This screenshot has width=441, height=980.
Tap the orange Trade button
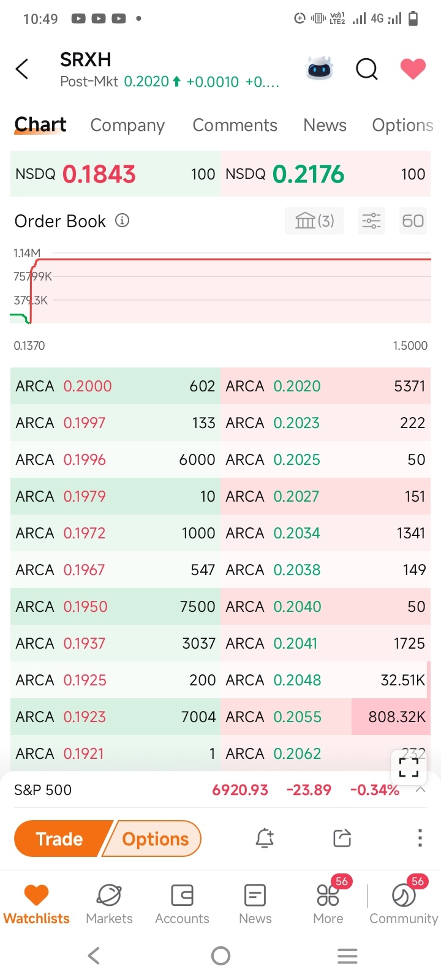click(x=60, y=839)
